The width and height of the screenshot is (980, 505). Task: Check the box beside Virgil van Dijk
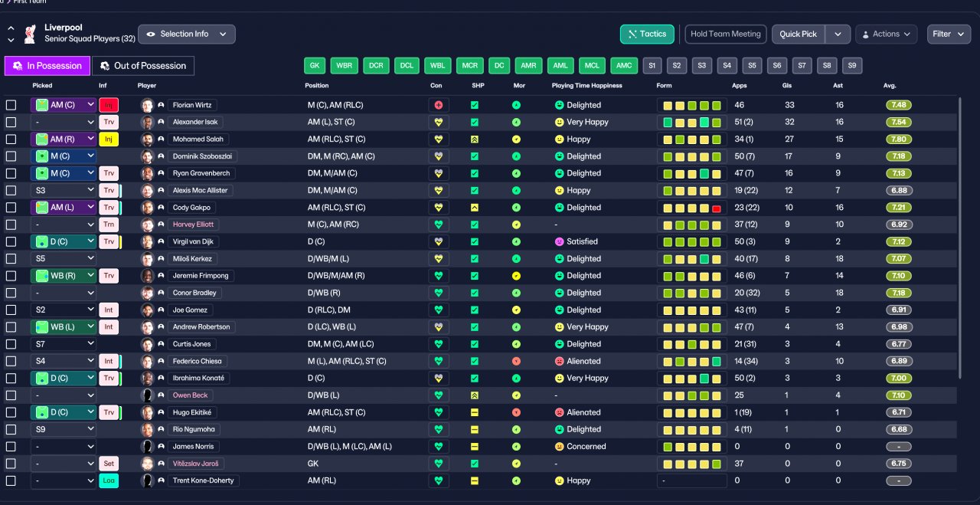[x=11, y=241]
